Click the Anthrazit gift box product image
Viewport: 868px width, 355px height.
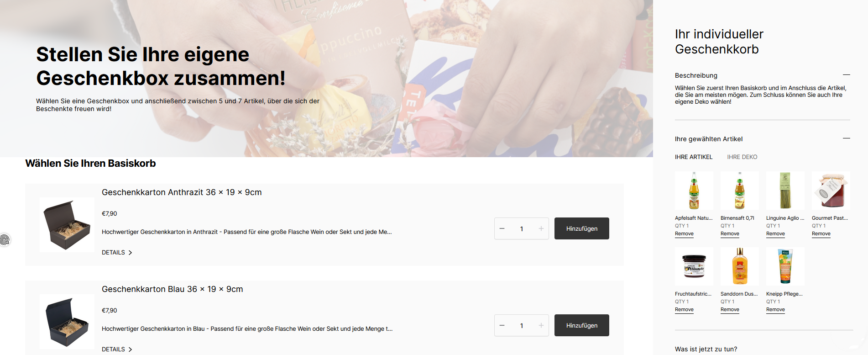point(67,225)
